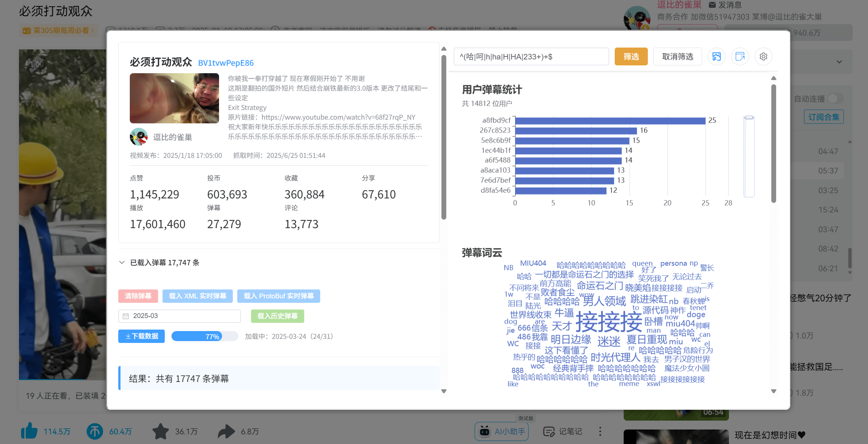Click the share arrow icon

click(226, 431)
